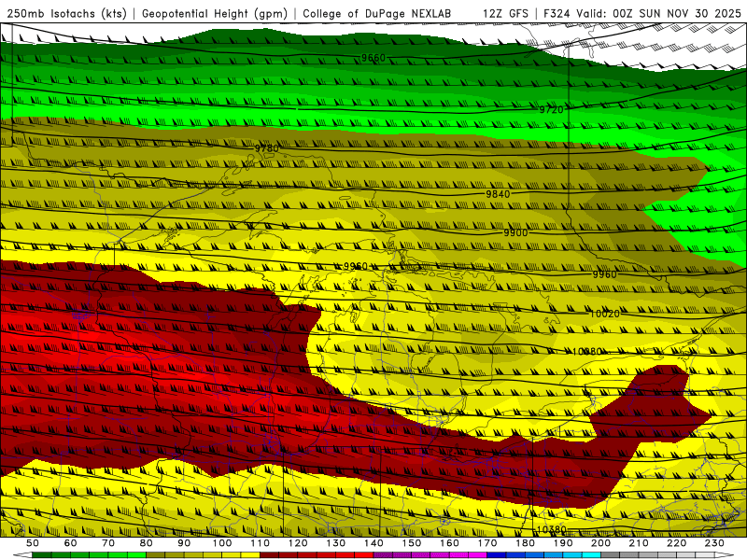The image size is (747, 560).
Task: Select the 220 kts color scale label
Action: (677, 543)
